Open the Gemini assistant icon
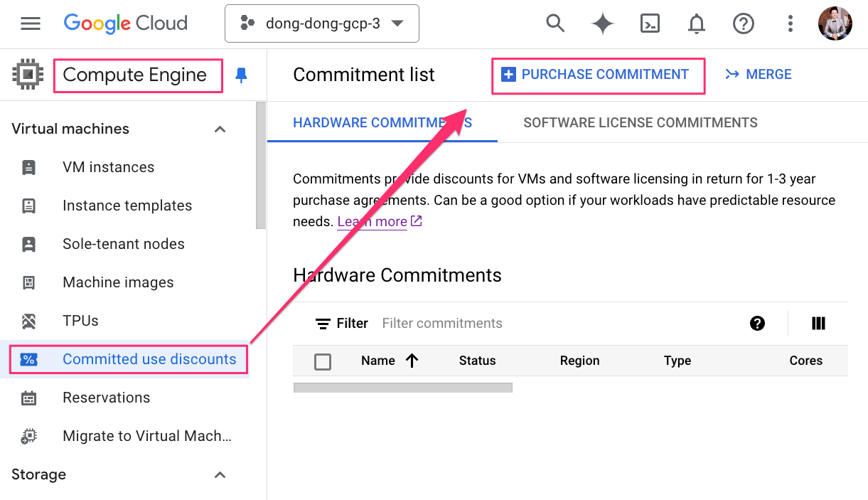This screenshot has height=500, width=868. click(x=602, y=23)
